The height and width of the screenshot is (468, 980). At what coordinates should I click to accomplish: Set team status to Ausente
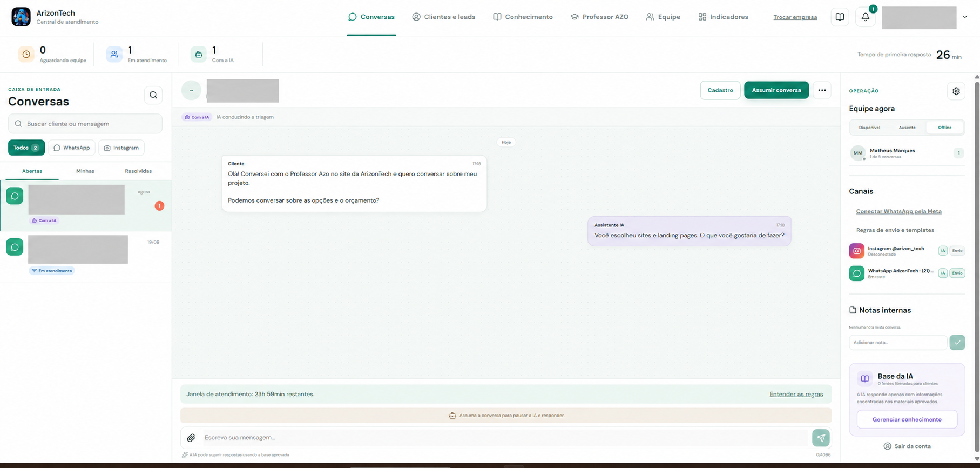[x=907, y=128]
